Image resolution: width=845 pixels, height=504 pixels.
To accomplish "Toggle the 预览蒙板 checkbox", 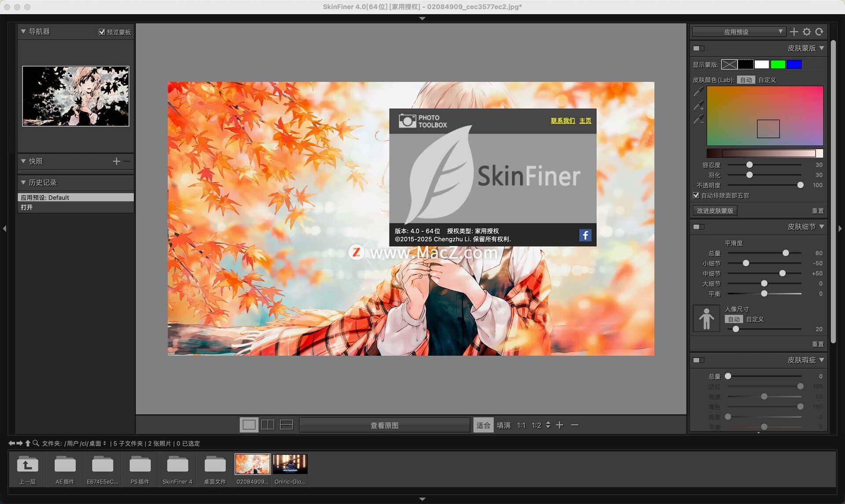I will tap(102, 32).
